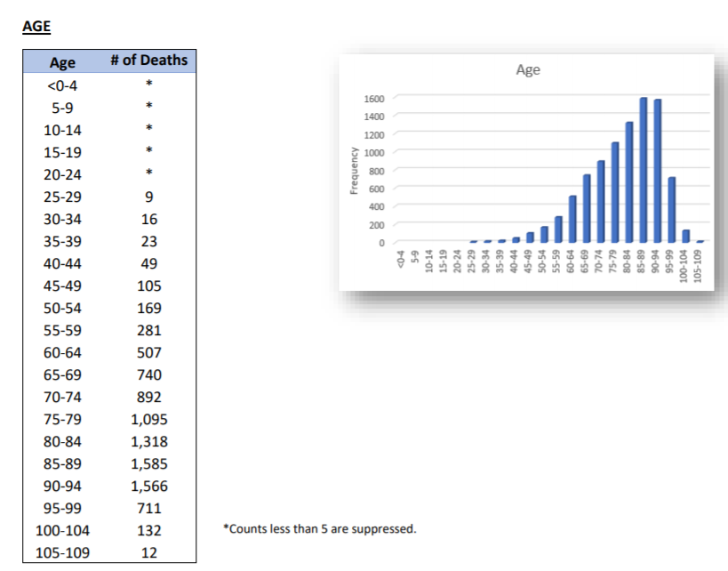Select the death count 1,585
The width and height of the screenshot is (728, 571).
coord(149,464)
